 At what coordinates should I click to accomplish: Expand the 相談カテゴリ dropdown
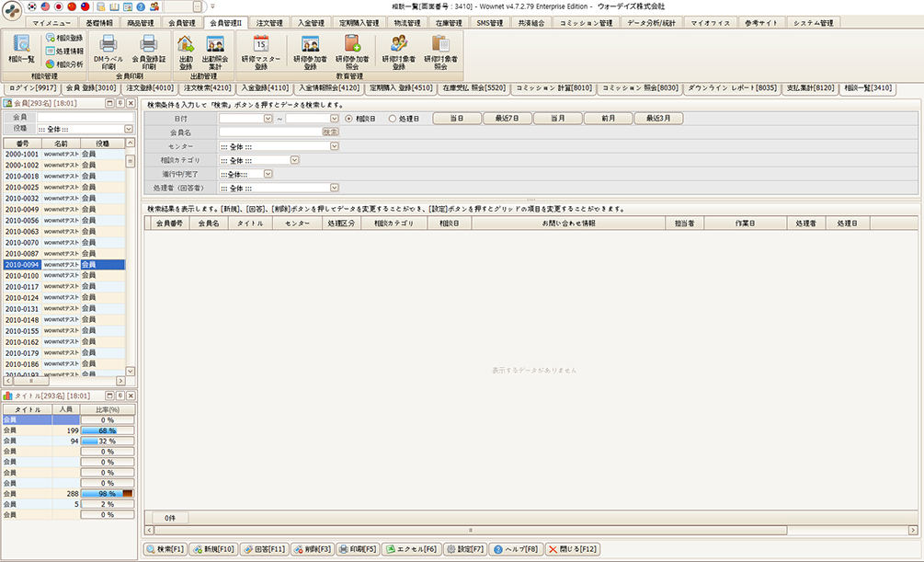(x=294, y=160)
